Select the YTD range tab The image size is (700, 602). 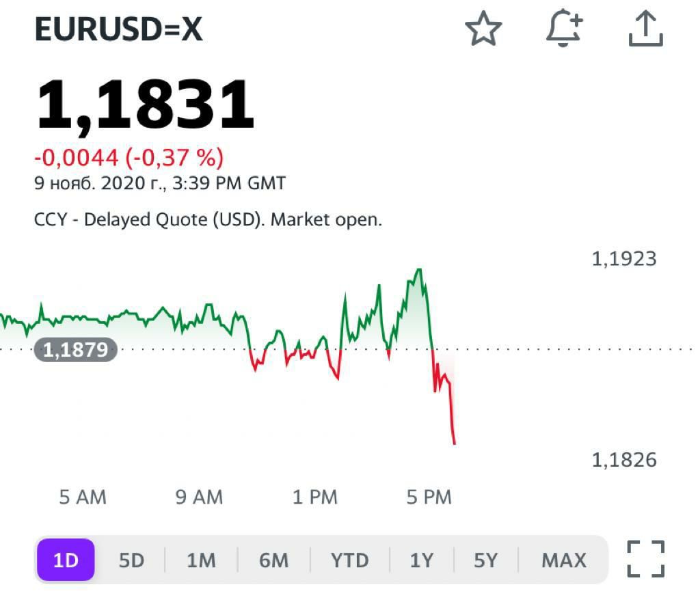coord(349,560)
